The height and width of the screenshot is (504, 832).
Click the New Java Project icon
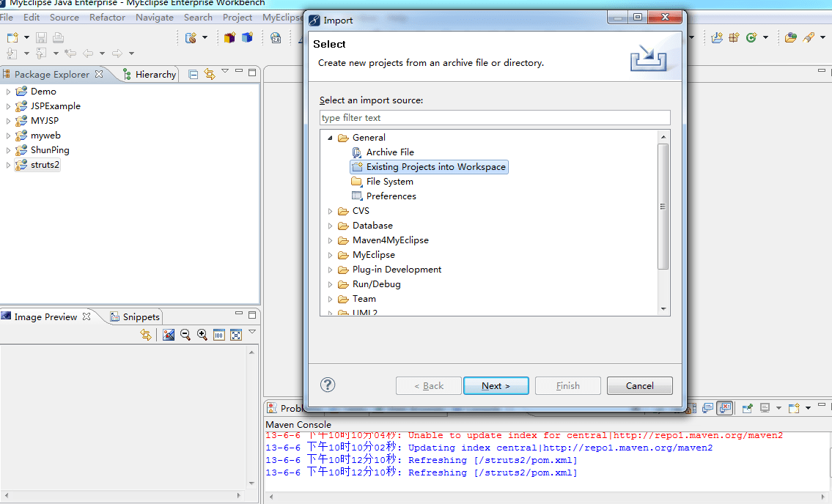tap(717, 37)
